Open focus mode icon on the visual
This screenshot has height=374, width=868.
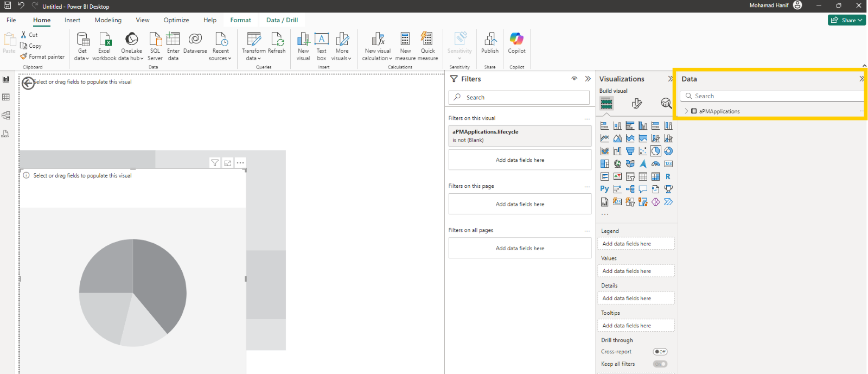[x=228, y=163]
